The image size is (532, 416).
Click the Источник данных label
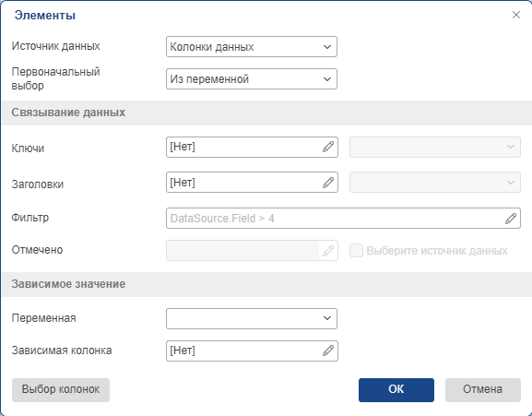tap(55, 46)
